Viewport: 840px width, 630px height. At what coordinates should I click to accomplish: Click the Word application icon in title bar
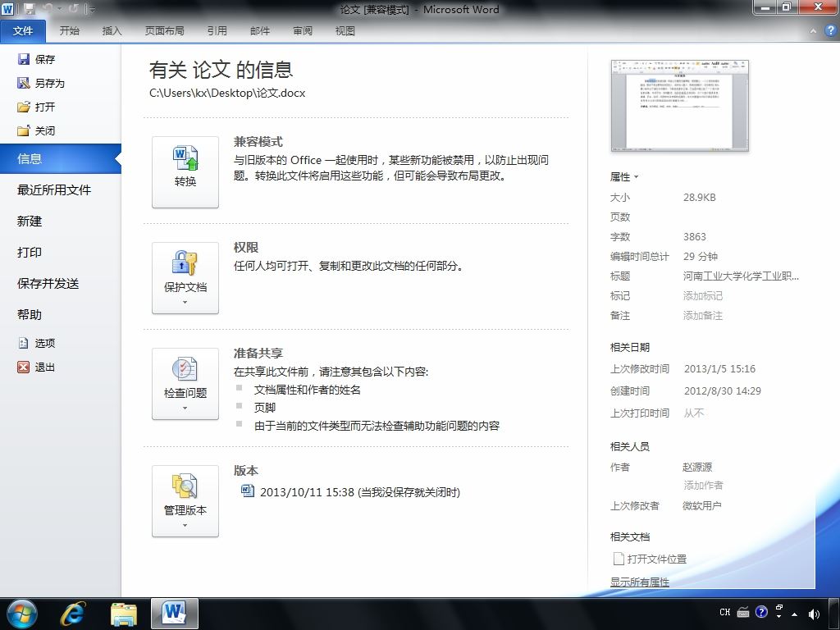(x=8, y=9)
